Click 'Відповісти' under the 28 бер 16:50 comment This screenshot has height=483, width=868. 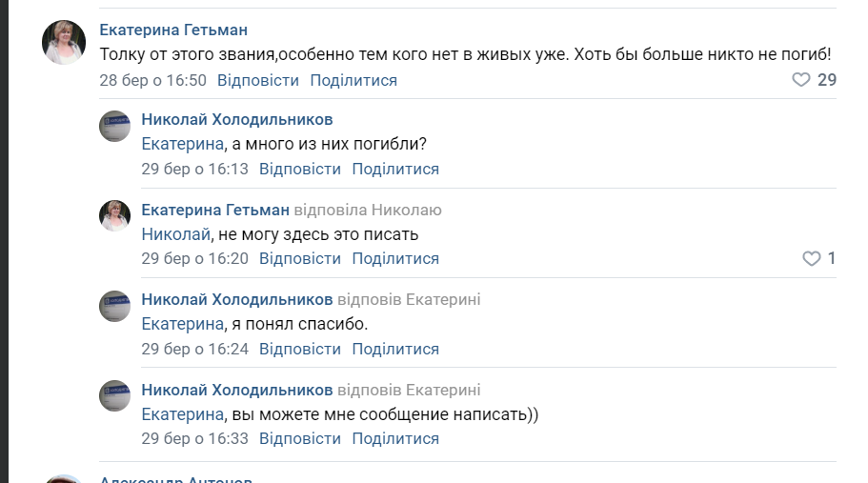tap(258, 80)
